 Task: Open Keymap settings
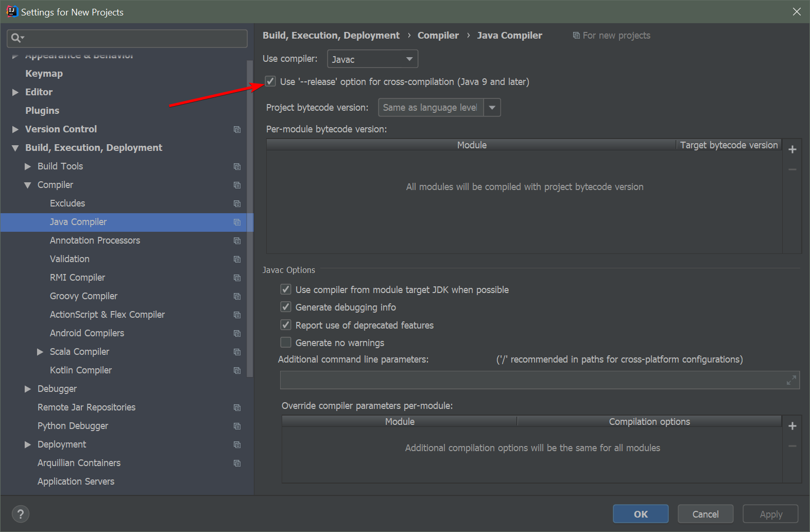[x=44, y=74]
